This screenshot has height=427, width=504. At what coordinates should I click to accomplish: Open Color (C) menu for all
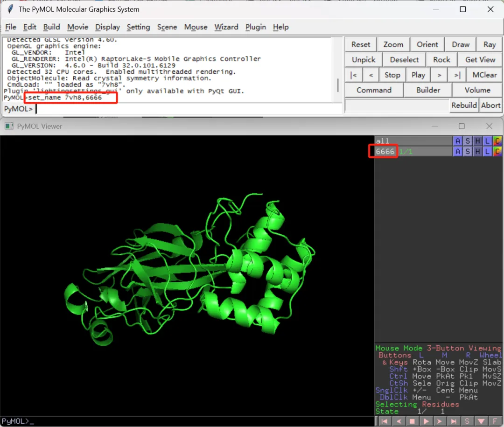pyautogui.click(x=497, y=141)
